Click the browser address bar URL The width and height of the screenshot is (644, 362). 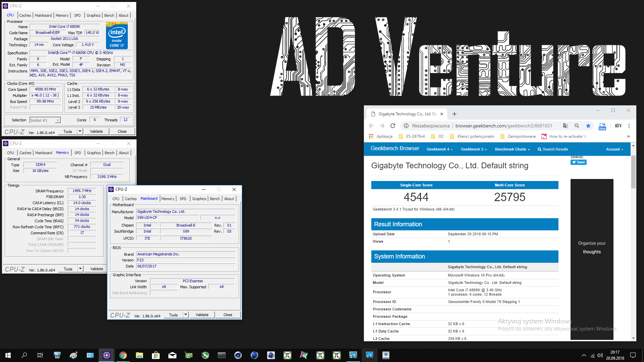pyautogui.click(x=504, y=126)
